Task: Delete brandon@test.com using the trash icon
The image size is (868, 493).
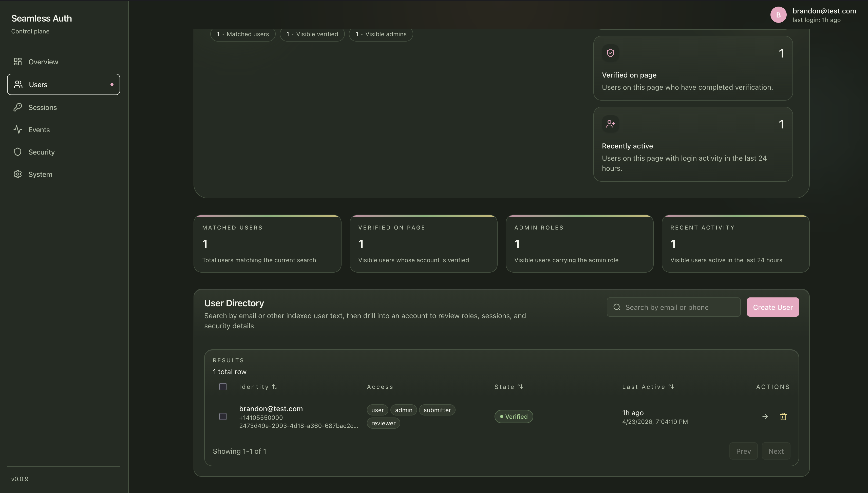Action: point(783,416)
